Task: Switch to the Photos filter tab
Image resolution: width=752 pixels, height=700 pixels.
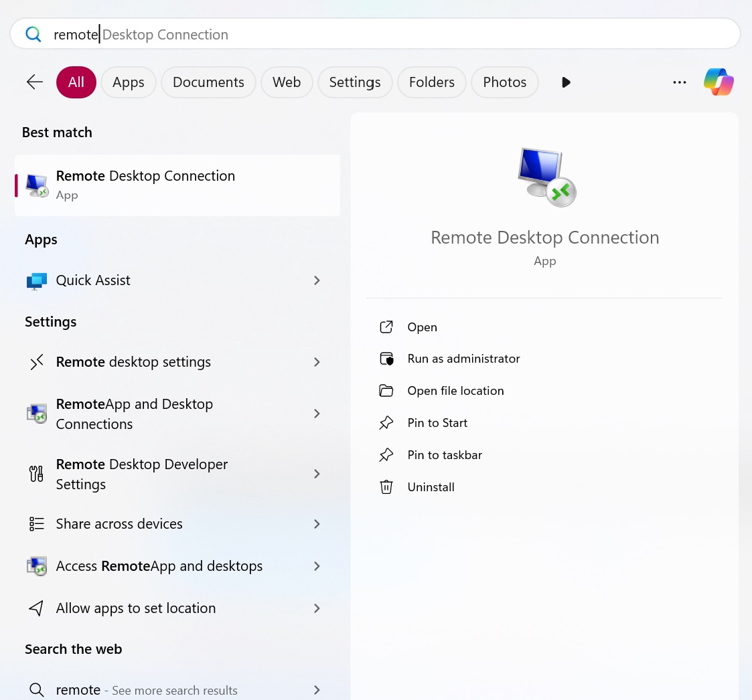Action: coord(504,82)
